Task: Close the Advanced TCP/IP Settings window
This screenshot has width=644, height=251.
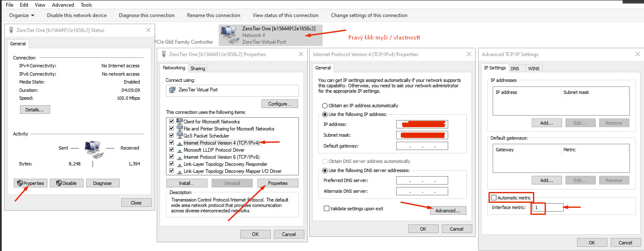Action: point(638,54)
